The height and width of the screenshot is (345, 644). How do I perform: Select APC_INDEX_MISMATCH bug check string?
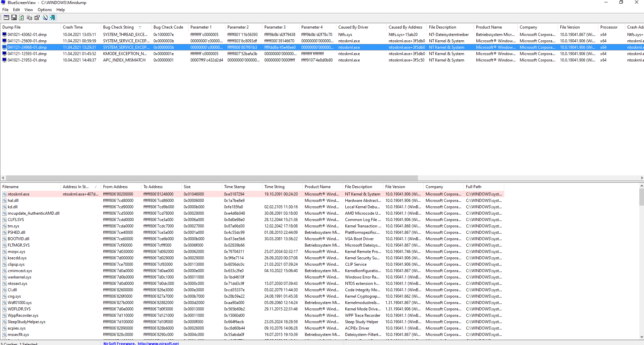point(124,60)
